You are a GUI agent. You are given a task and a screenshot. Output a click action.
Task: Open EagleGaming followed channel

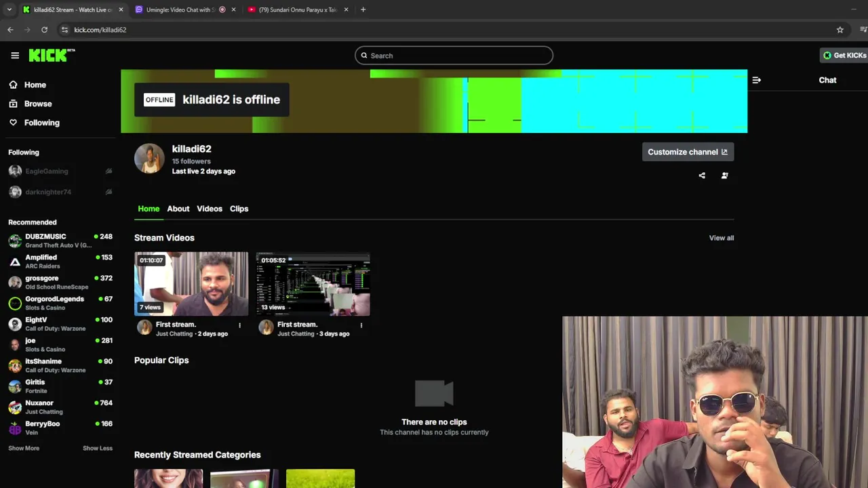point(60,171)
